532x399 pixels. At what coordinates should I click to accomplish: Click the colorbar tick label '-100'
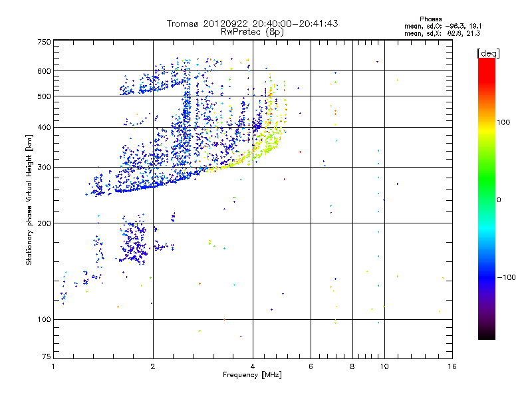[x=507, y=277]
